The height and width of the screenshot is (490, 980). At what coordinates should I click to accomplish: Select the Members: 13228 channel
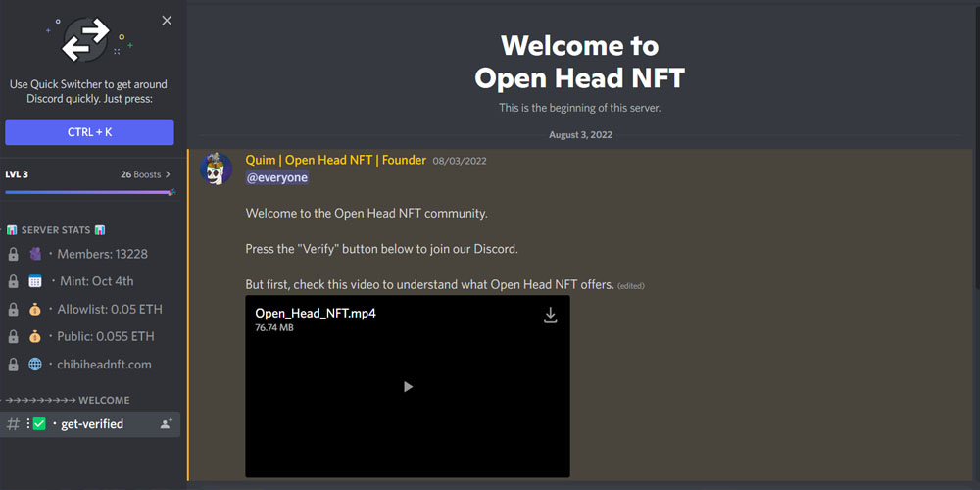90,255
